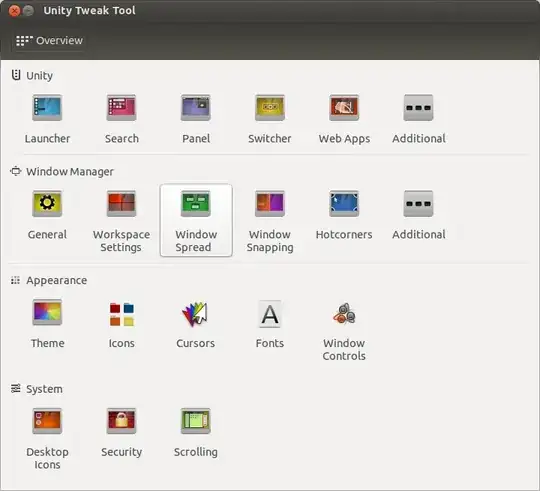The width and height of the screenshot is (540, 491).
Task: Open Window Manager General settings
Action: pos(47,215)
